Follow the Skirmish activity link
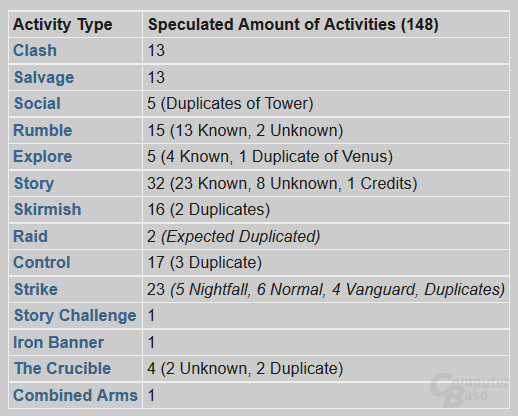 pos(48,209)
